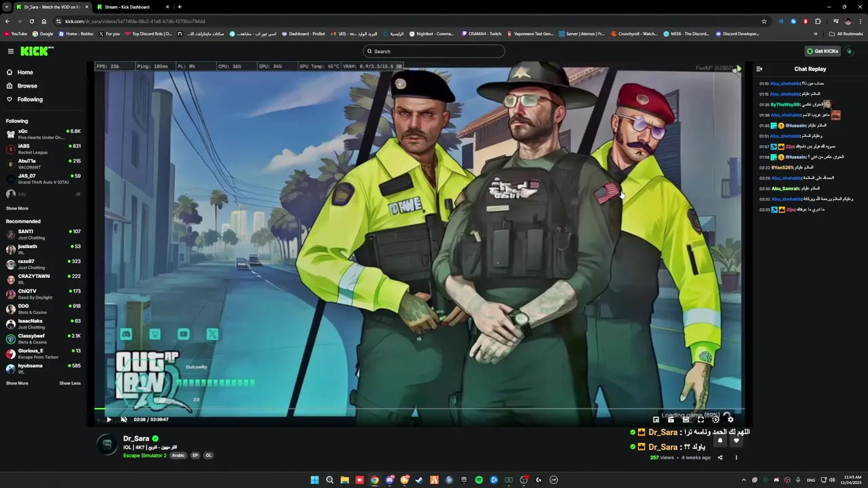Reload the page
The width and height of the screenshot is (868, 488).
tap(31, 21)
